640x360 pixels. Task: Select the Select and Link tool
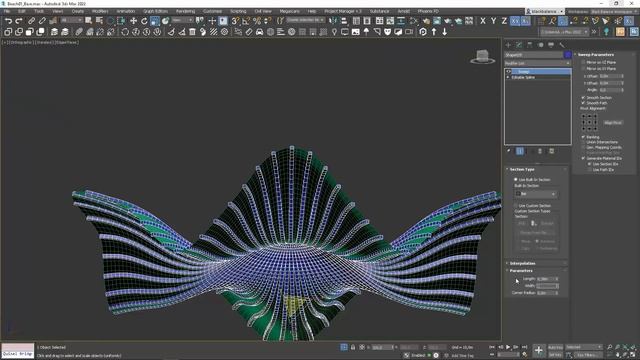point(31,21)
